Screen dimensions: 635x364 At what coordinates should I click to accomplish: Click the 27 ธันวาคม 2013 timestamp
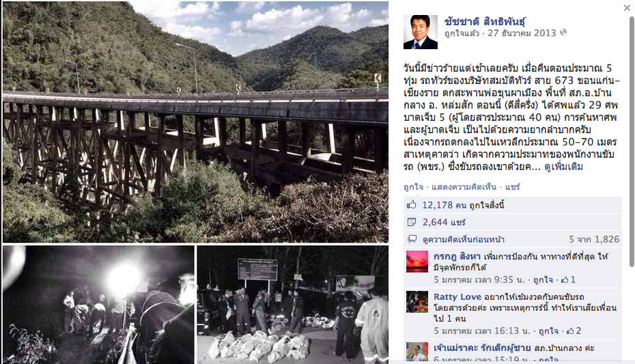(522, 33)
